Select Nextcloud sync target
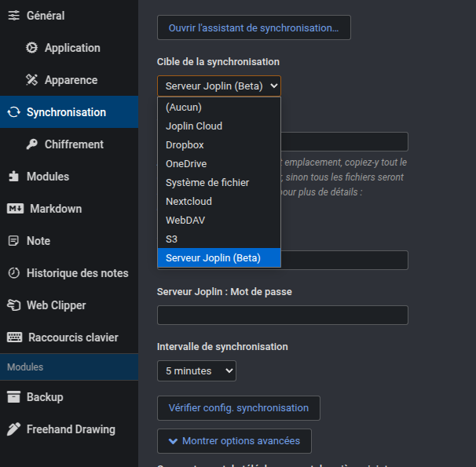The image size is (476, 467). tap(219, 201)
